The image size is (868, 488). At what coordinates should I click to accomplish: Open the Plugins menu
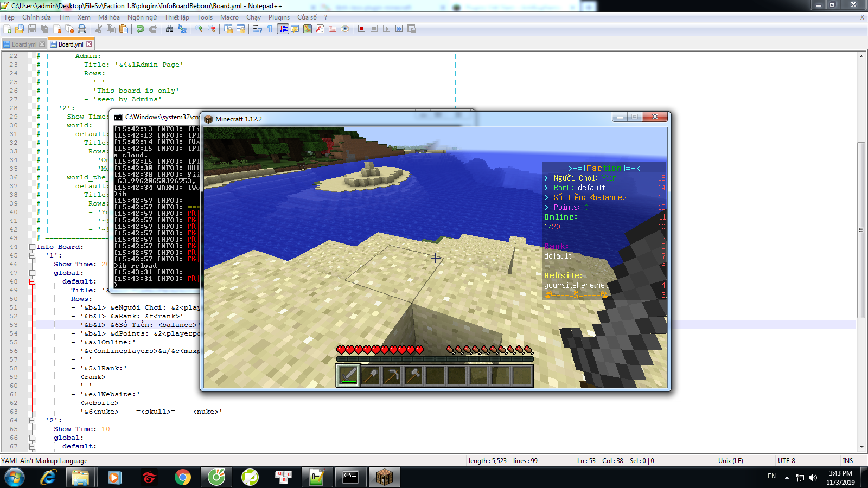pos(279,17)
